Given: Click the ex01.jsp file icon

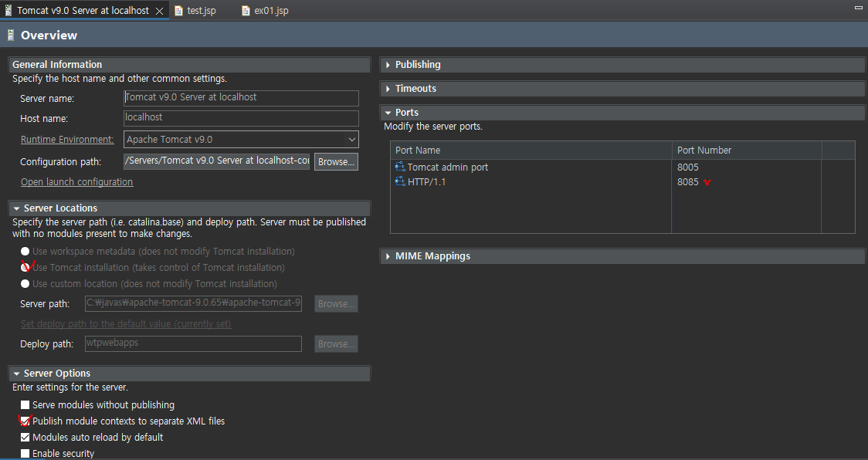Looking at the screenshot, I should pyautogui.click(x=246, y=11).
